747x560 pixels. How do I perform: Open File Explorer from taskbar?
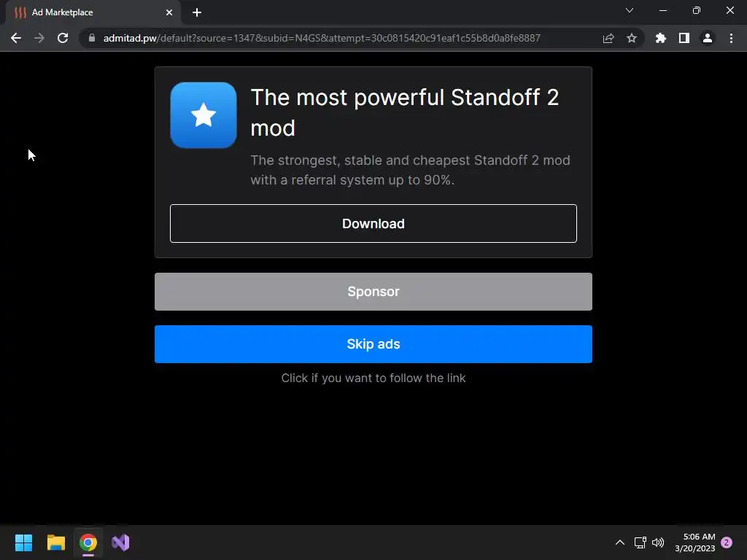[x=55, y=542]
